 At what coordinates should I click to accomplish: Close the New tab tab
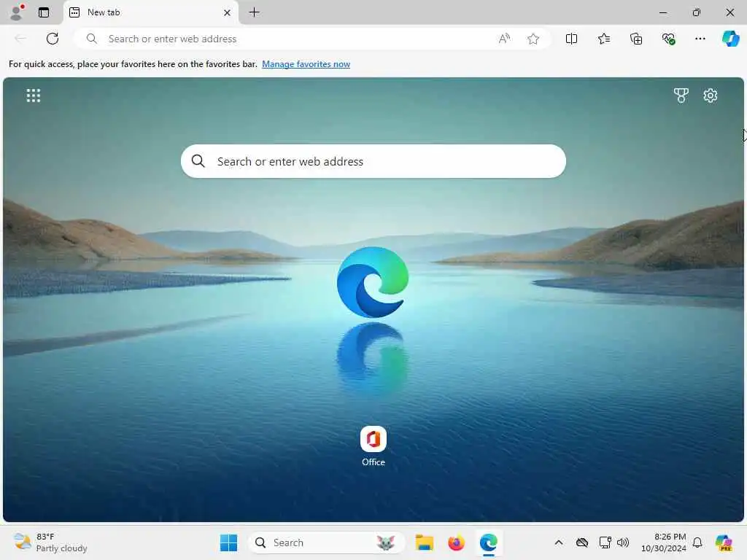click(228, 12)
